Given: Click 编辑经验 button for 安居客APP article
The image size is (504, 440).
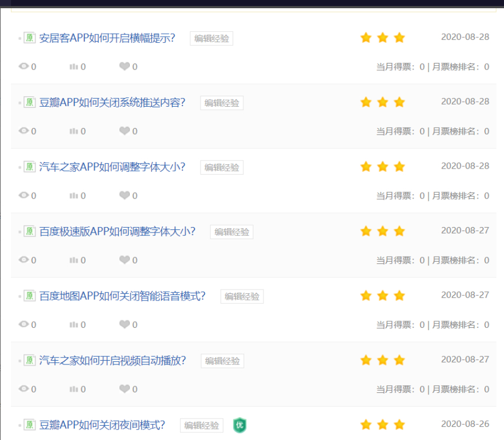Looking at the screenshot, I should click(211, 38).
